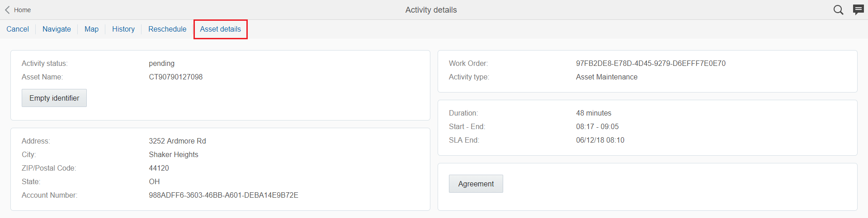Open the Asset details tab
This screenshot has width=868, height=218.
point(221,29)
